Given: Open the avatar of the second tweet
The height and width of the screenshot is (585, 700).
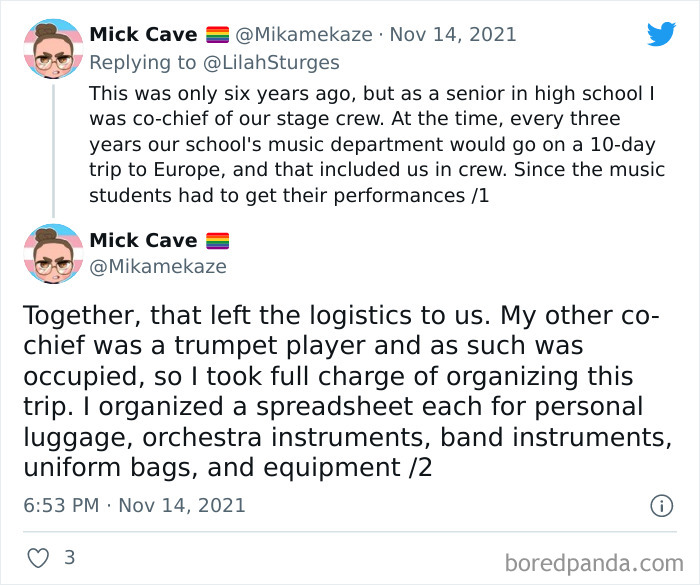Looking at the screenshot, I should point(52,254).
